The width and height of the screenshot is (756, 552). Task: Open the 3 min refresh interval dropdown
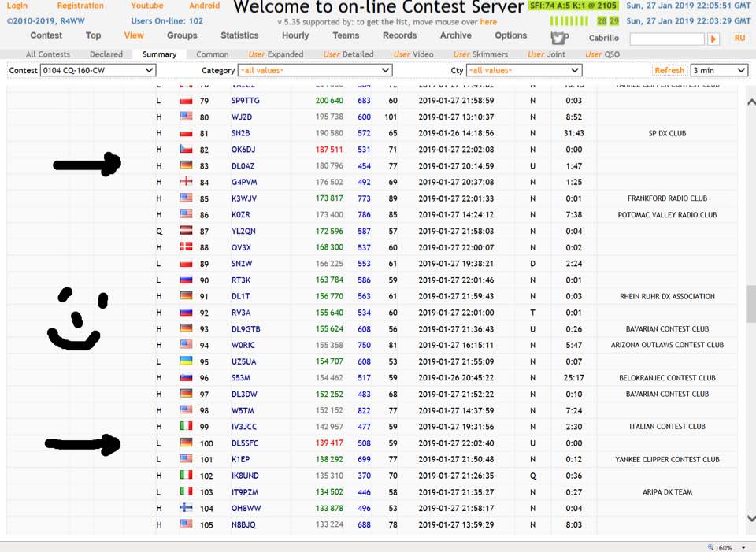pos(718,70)
